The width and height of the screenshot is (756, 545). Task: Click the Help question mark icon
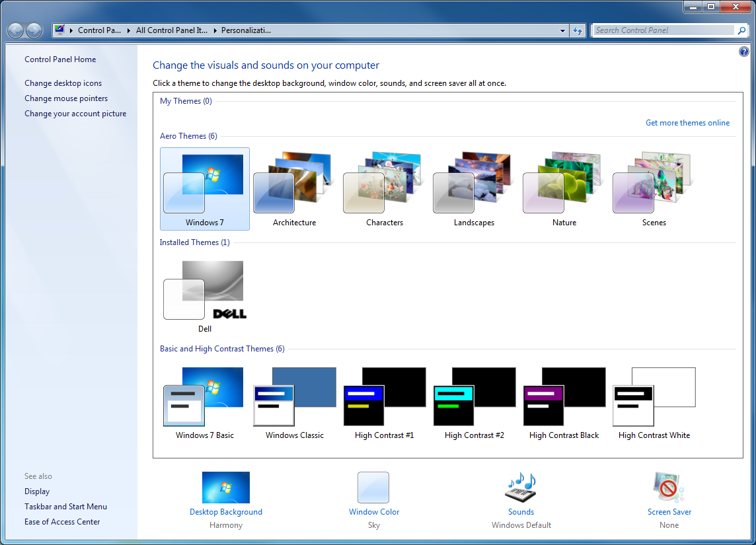coord(743,52)
